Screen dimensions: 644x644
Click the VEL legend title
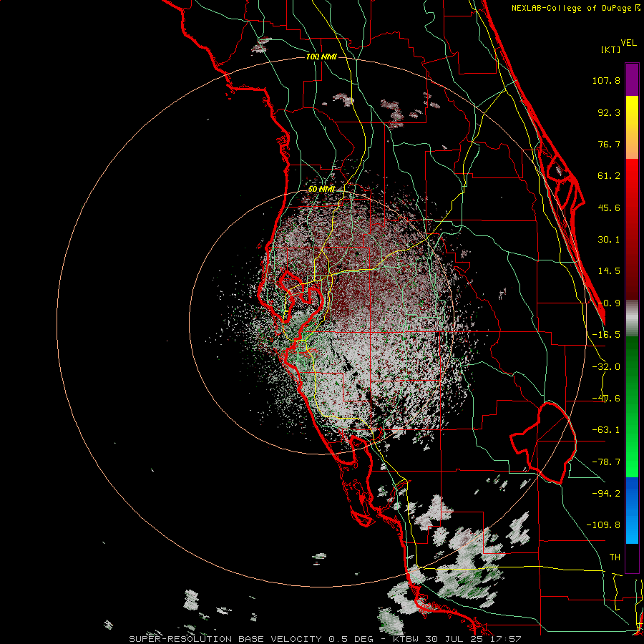tap(628, 43)
